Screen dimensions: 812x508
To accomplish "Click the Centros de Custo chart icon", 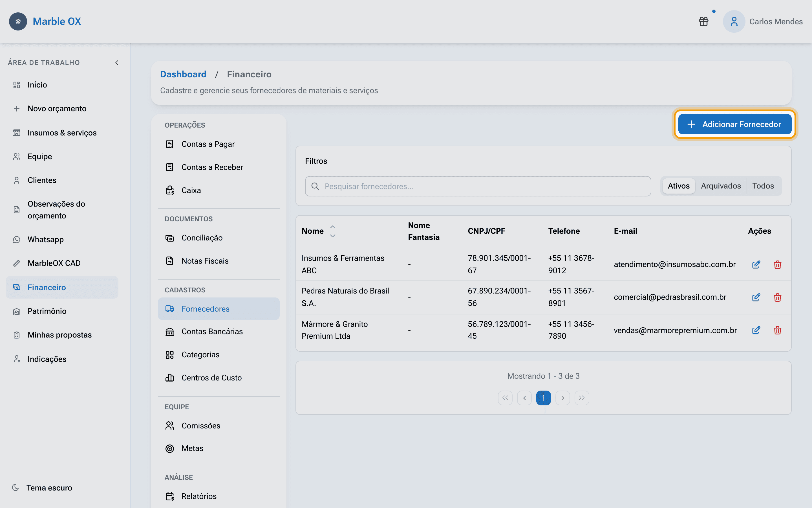I will (170, 378).
